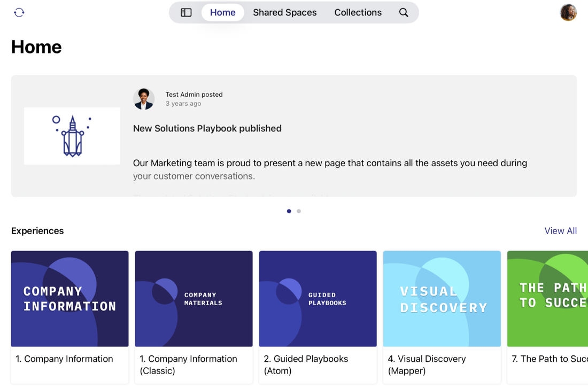Open the Company Materials cover image

pyautogui.click(x=194, y=299)
